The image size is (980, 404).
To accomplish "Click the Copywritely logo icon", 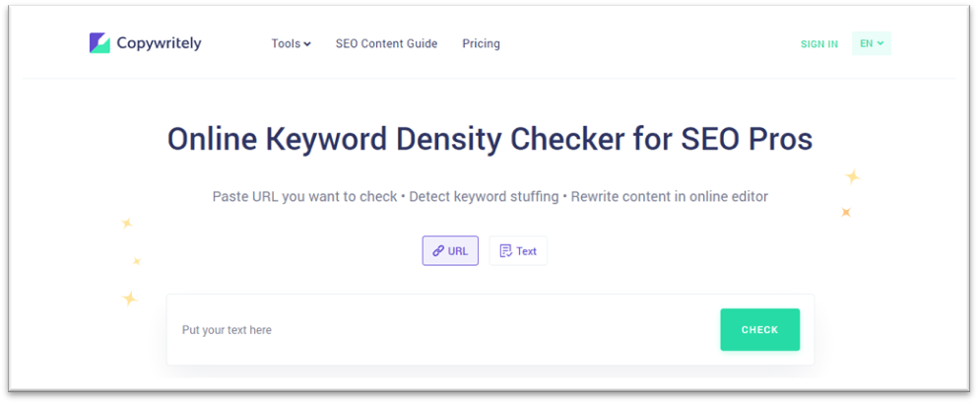I will point(99,43).
